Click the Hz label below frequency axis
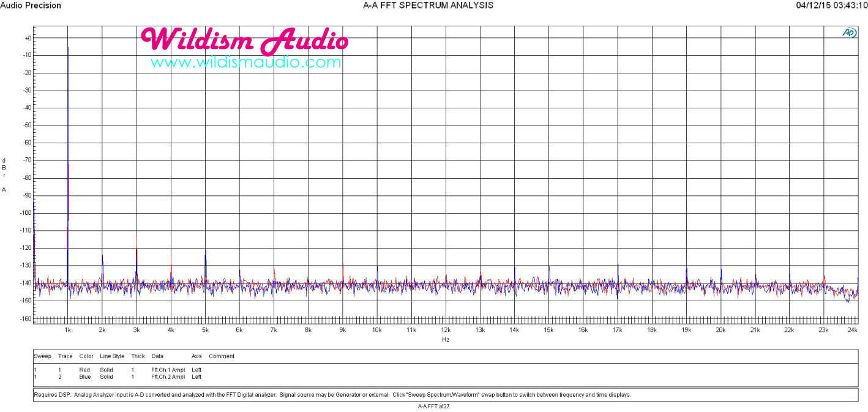Viewport: 868px width, 412px height. point(445,339)
